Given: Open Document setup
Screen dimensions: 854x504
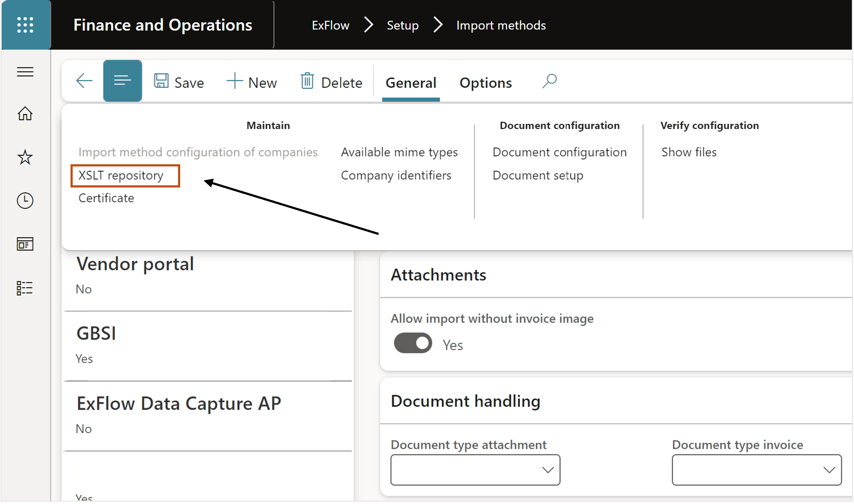Looking at the screenshot, I should 538,175.
